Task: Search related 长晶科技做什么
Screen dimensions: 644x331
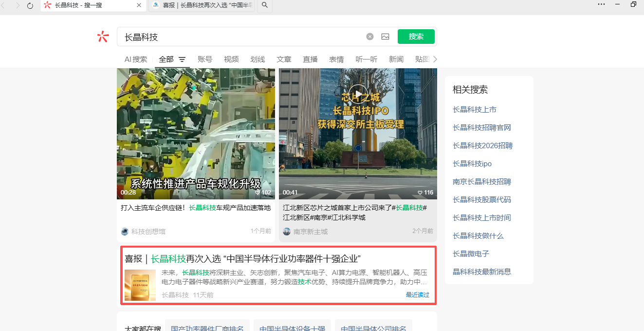Action: 478,236
